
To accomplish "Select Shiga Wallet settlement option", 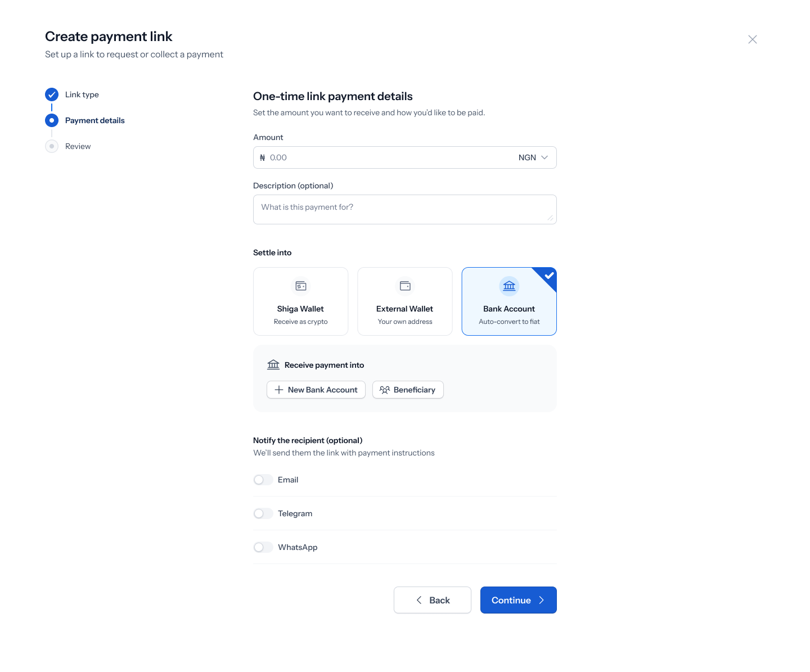I will tap(301, 301).
